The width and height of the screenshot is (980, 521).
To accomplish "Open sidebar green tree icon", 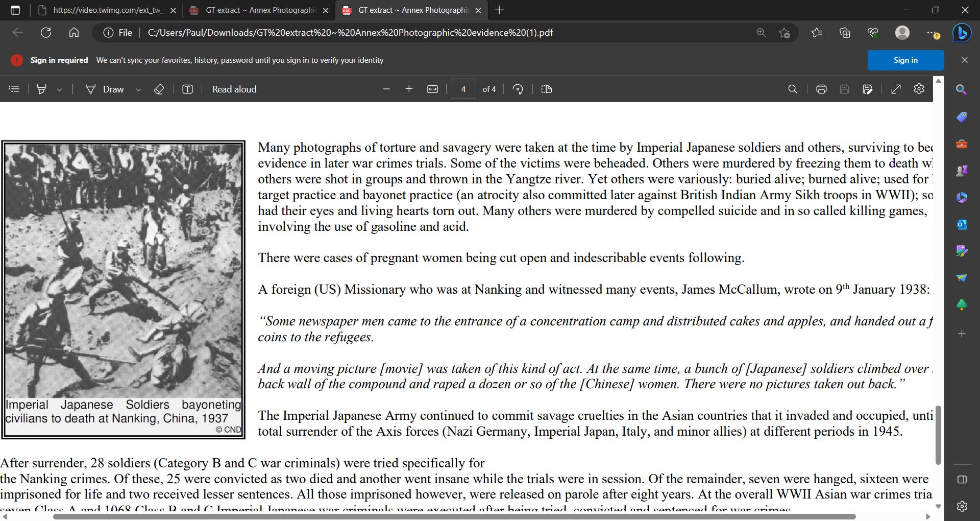I will tap(962, 305).
